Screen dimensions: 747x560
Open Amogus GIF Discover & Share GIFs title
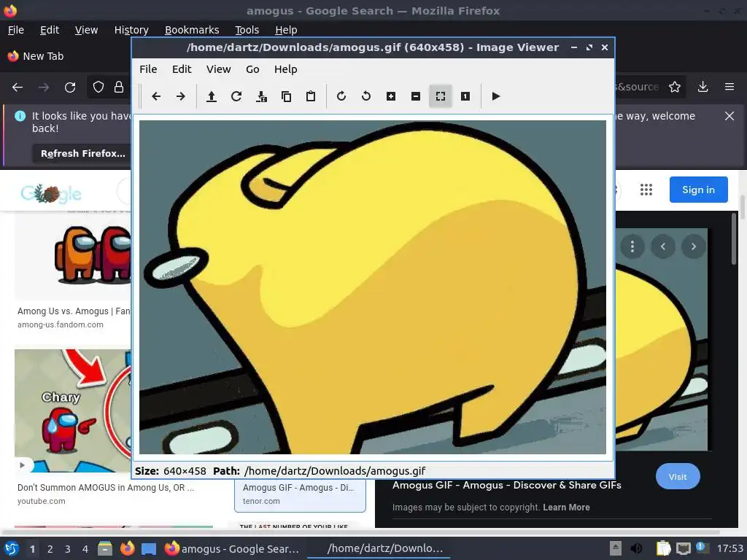tap(507, 485)
